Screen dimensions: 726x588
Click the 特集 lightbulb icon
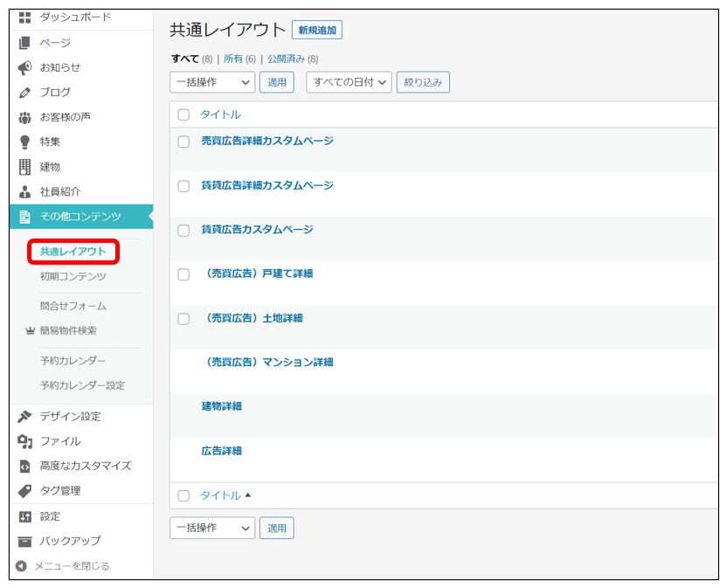[25, 142]
